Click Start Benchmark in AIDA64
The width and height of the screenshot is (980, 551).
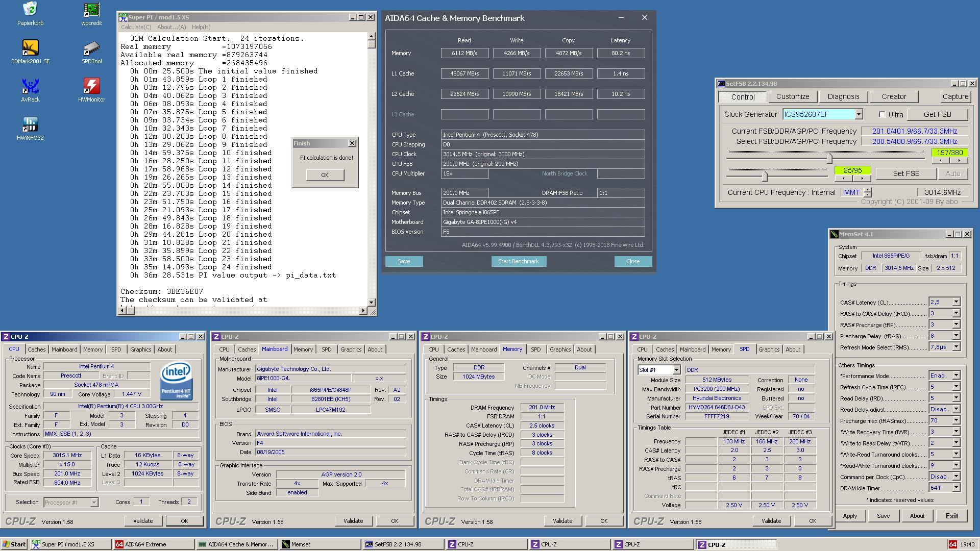pyautogui.click(x=518, y=261)
